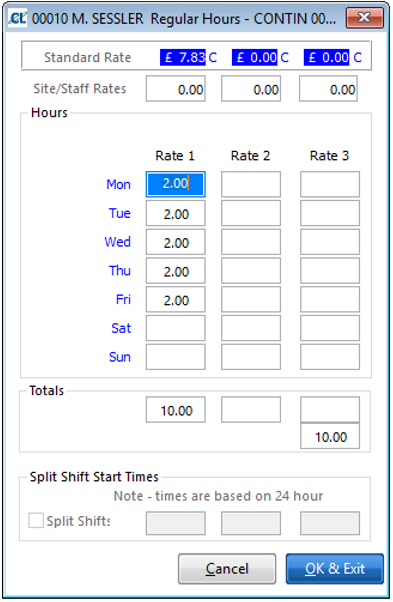Click the first Site/Staff Rates field
This screenshot has width=393, height=602.
coord(175,89)
